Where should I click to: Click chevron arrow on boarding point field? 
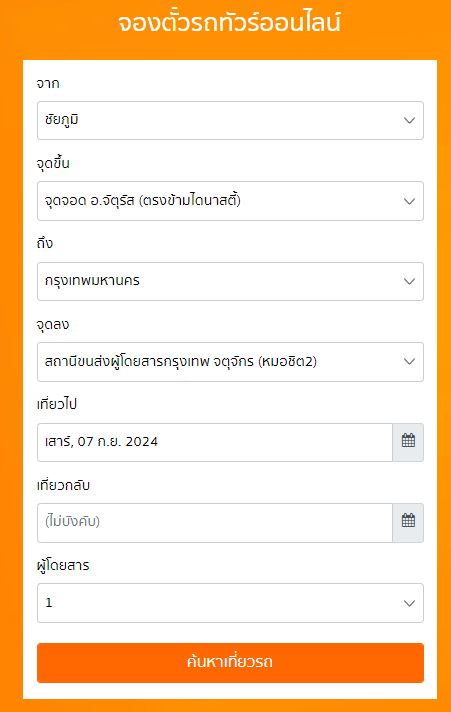tap(409, 201)
